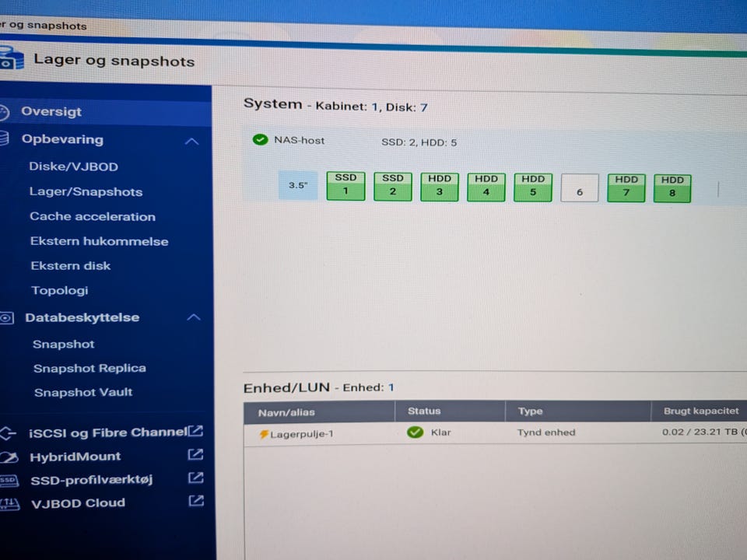This screenshot has width=747, height=560.
Task: Click external-link icon next to HybridMount
Action: click(195, 455)
